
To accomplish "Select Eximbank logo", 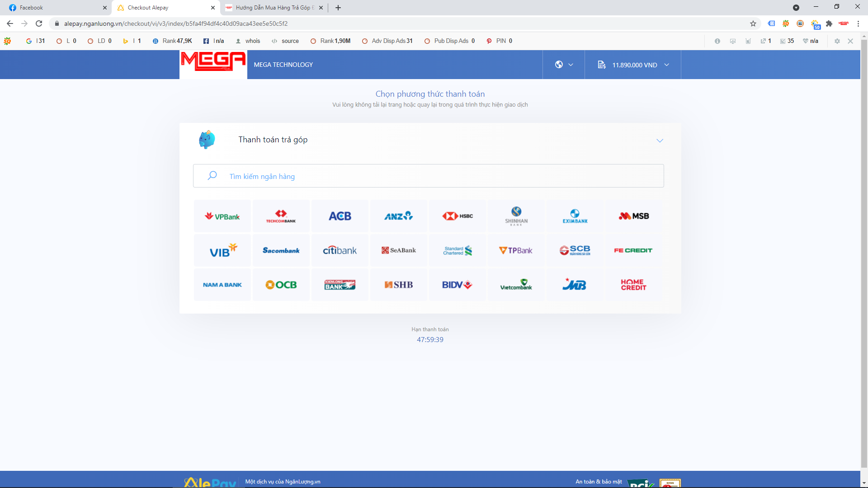I will point(575,216).
